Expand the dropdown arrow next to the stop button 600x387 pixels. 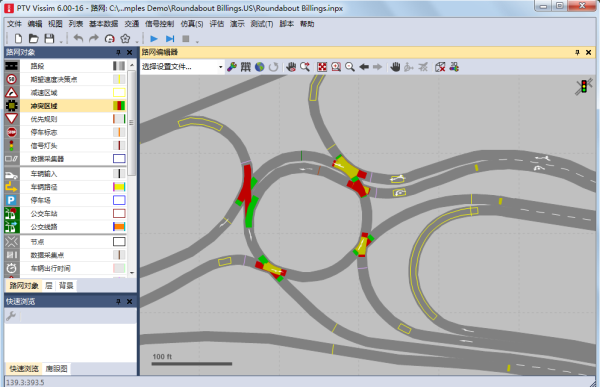point(197,41)
